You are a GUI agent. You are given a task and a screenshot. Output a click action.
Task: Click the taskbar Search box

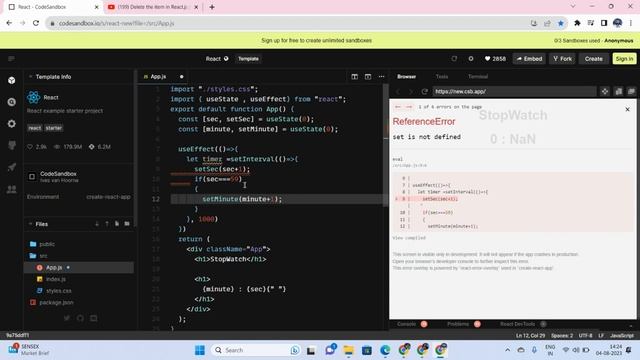pyautogui.click(x=256, y=350)
